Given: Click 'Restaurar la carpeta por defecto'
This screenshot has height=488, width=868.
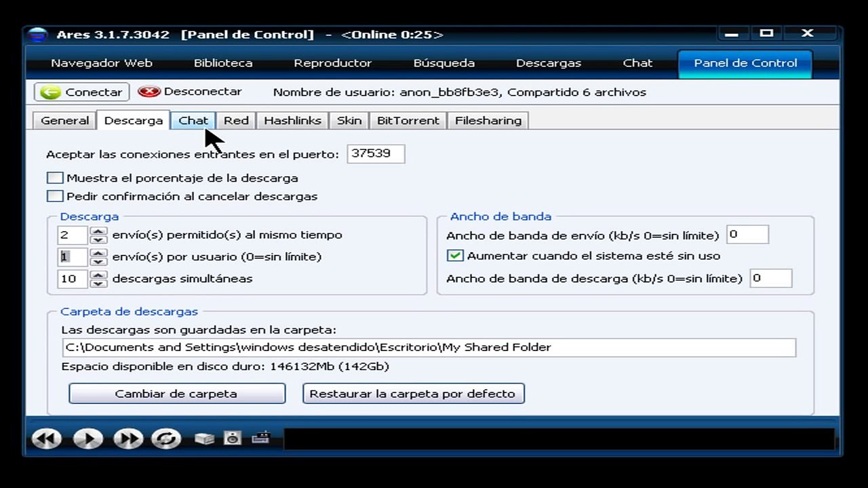Looking at the screenshot, I should pyautogui.click(x=414, y=394).
